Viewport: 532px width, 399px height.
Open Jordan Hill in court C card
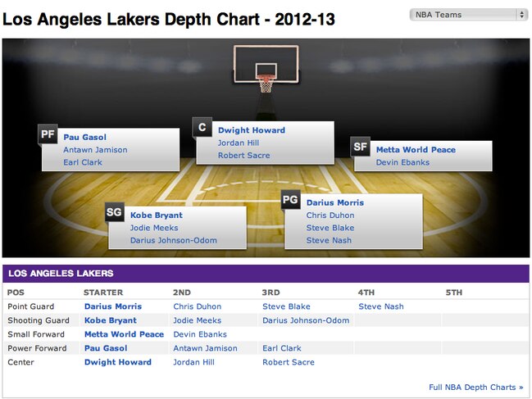[239, 143]
